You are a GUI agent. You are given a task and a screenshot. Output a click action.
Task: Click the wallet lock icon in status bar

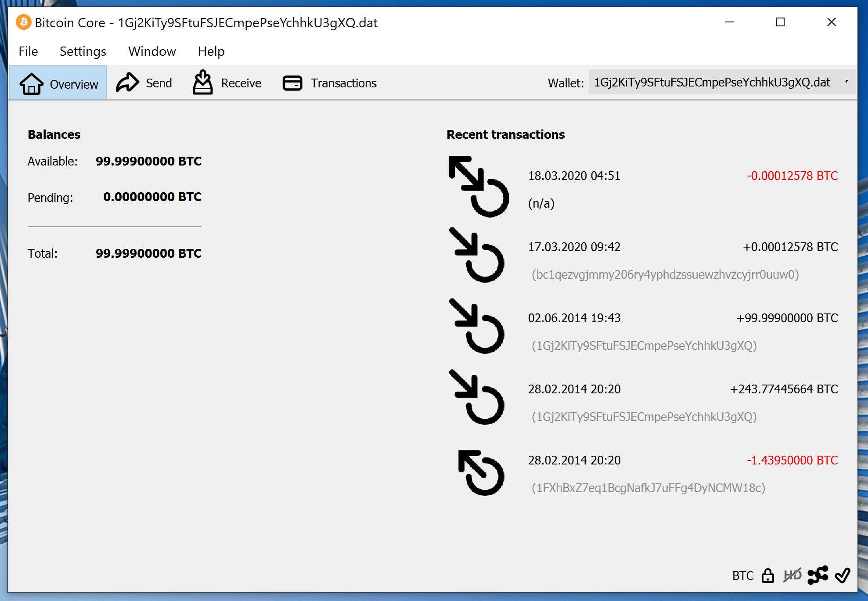point(768,575)
